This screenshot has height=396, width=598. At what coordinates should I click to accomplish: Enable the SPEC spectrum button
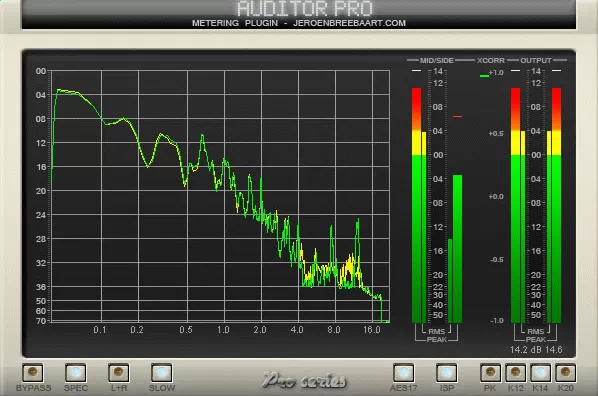[76, 373]
